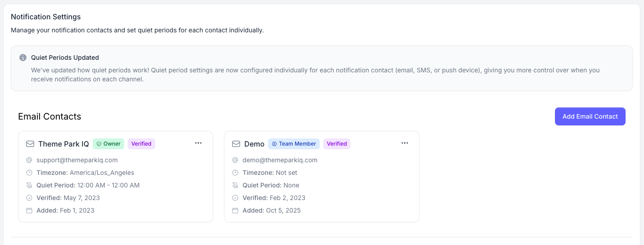Click the Add Email Contact button
This screenshot has height=245, width=644.
(590, 116)
